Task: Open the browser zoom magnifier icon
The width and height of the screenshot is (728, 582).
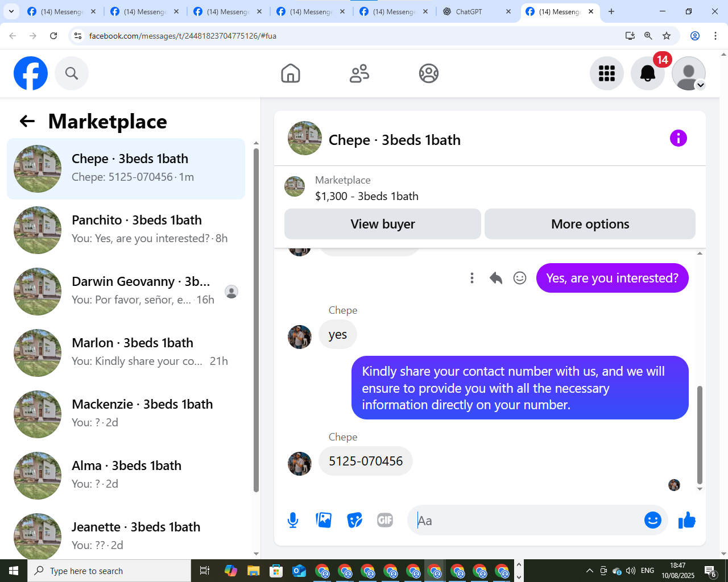Action: coord(648,36)
